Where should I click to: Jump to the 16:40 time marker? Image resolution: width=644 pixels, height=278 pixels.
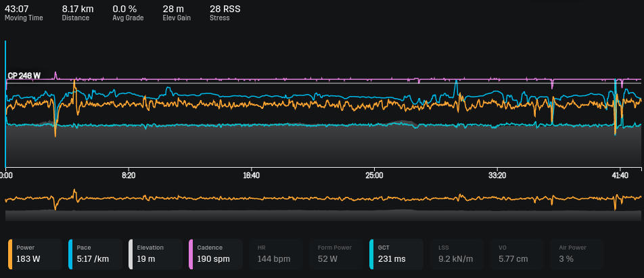251,175
